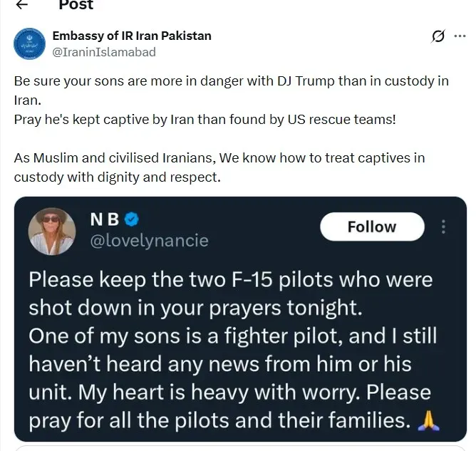Click the line 'Pray he's kept captive by Iran'
This screenshot has height=451, width=476.
coord(205,119)
